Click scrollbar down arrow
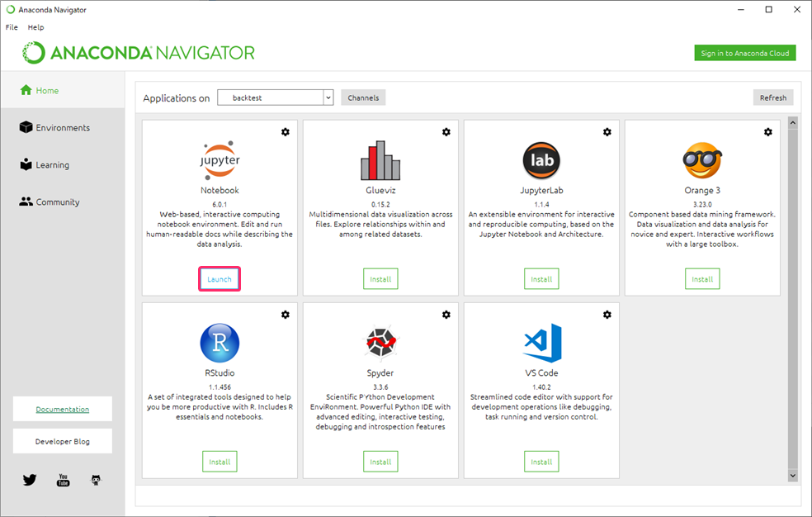The height and width of the screenshot is (517, 812). [793, 475]
